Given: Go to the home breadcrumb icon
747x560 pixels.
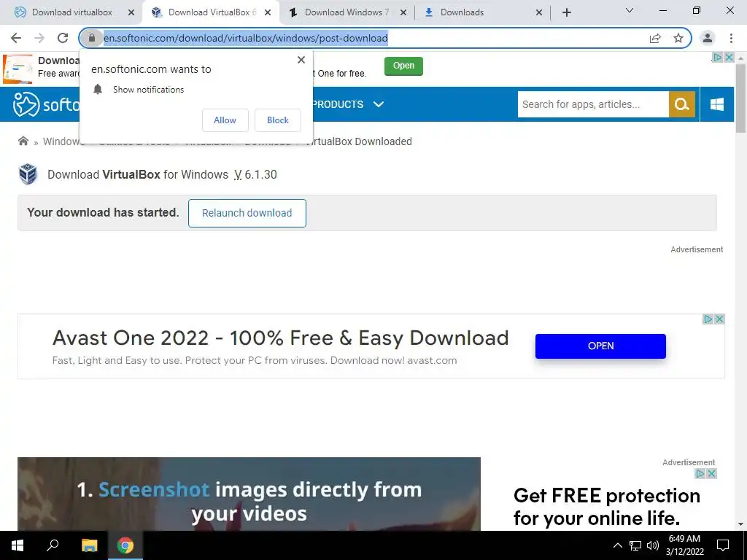Looking at the screenshot, I should coord(23,141).
